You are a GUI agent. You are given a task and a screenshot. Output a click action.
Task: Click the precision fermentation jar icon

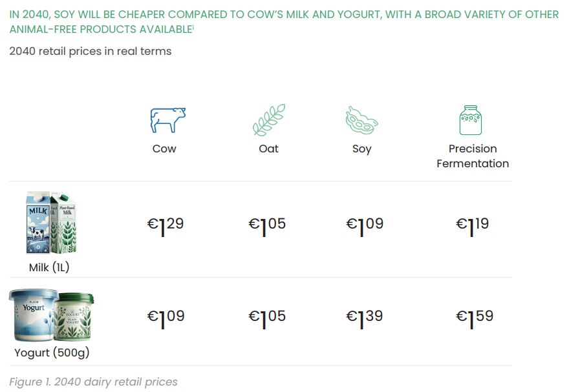471,120
